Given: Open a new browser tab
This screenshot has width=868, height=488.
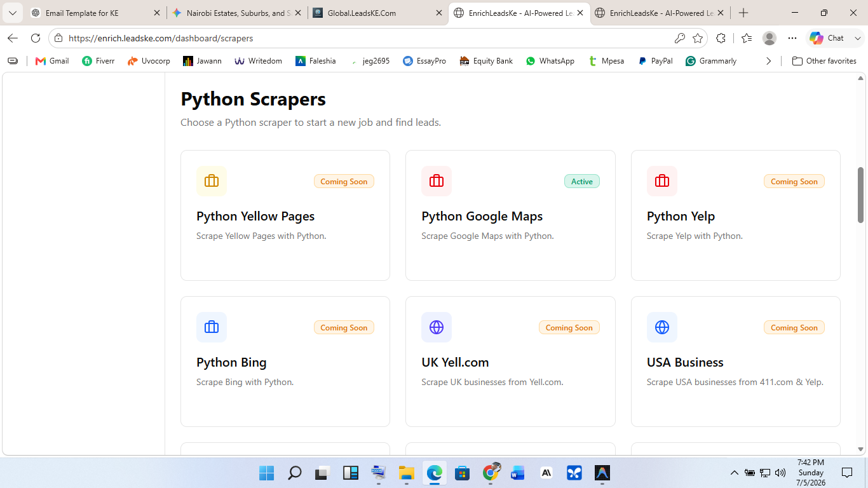Looking at the screenshot, I should click(x=743, y=13).
